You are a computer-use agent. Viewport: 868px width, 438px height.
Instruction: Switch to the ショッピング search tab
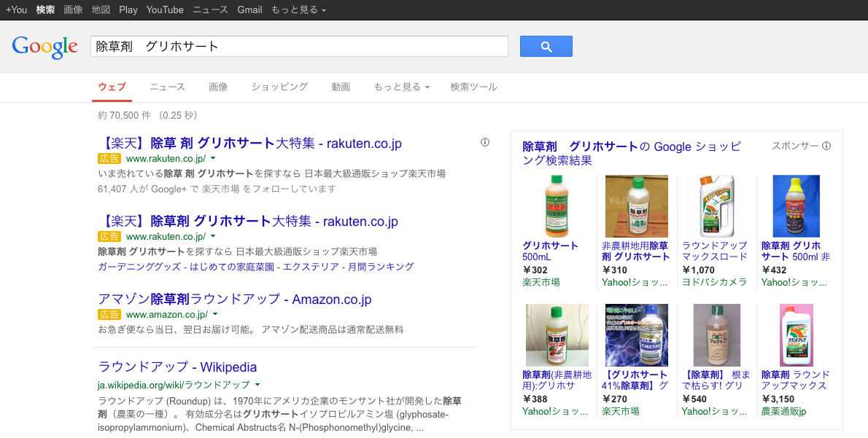[x=279, y=87]
